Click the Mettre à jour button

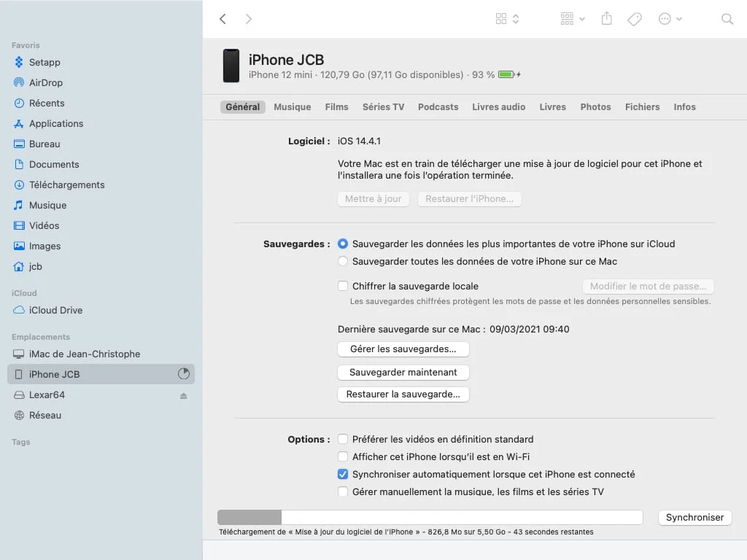tap(373, 199)
